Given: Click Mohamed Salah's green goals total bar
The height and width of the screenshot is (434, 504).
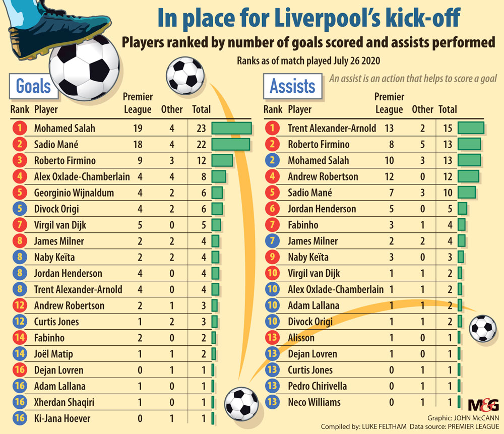Looking at the screenshot, I should pyautogui.click(x=231, y=129).
